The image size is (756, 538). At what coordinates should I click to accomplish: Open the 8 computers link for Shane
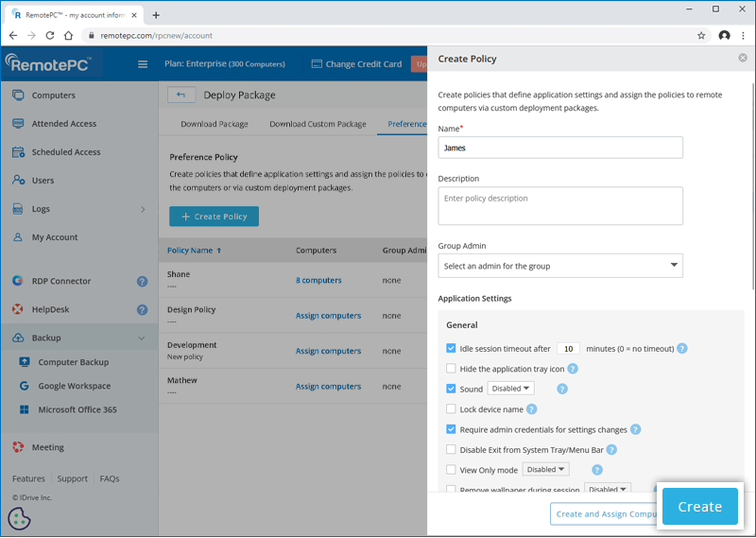[x=318, y=280]
